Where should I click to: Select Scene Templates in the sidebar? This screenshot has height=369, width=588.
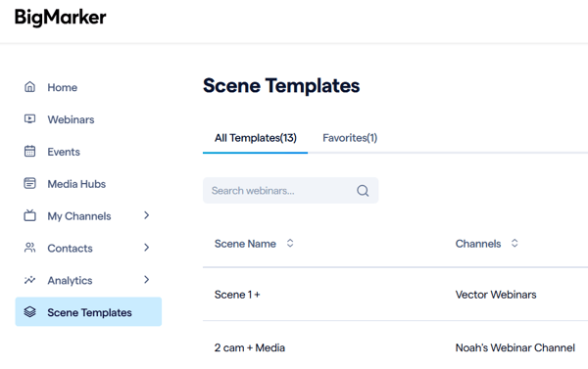point(88,311)
